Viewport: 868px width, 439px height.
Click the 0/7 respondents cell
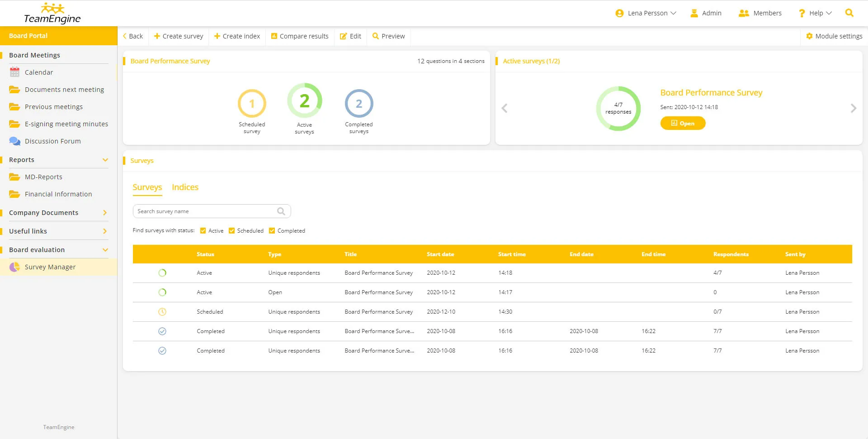point(717,312)
